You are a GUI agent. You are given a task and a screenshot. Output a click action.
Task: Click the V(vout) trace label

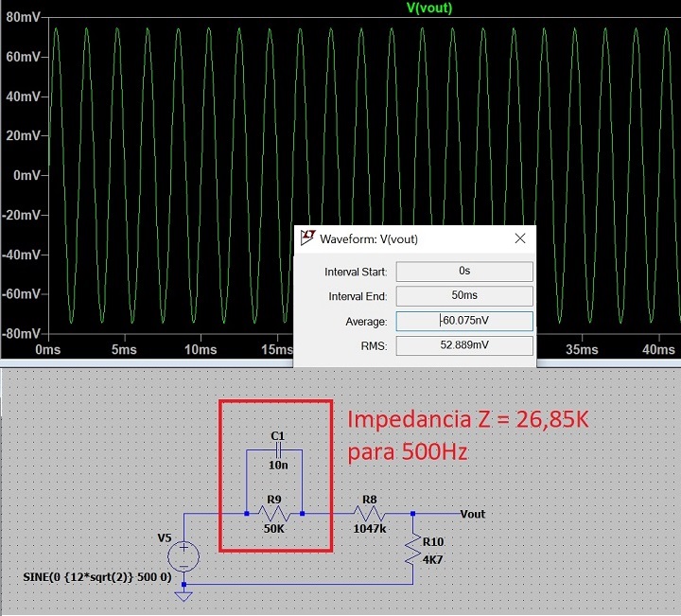429,8
